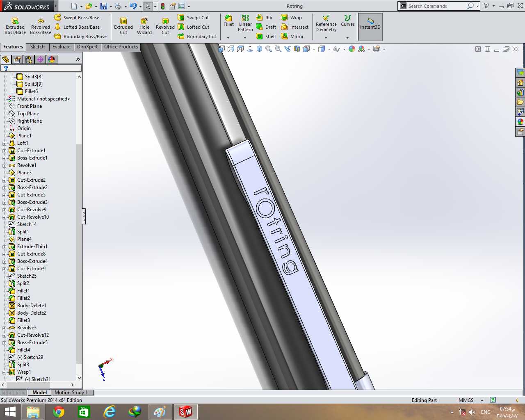
Task: Click the Section View icon
Action: pyautogui.click(x=297, y=49)
